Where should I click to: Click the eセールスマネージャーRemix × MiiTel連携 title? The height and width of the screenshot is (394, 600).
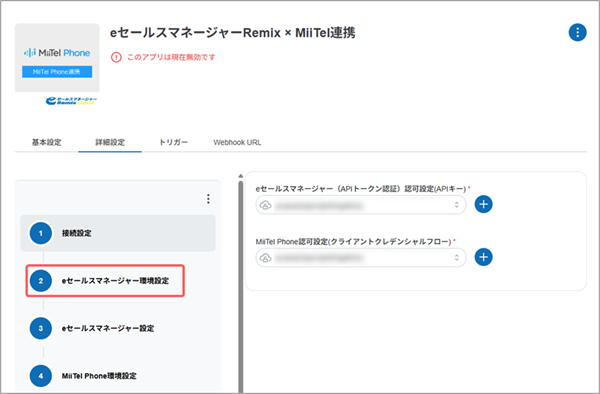click(x=233, y=33)
